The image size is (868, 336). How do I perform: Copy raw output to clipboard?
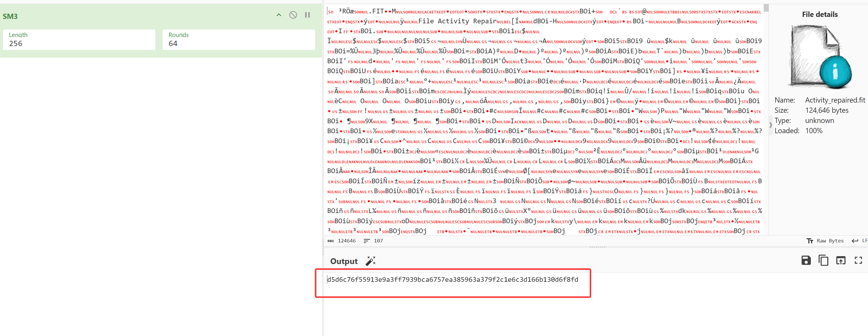click(x=823, y=260)
